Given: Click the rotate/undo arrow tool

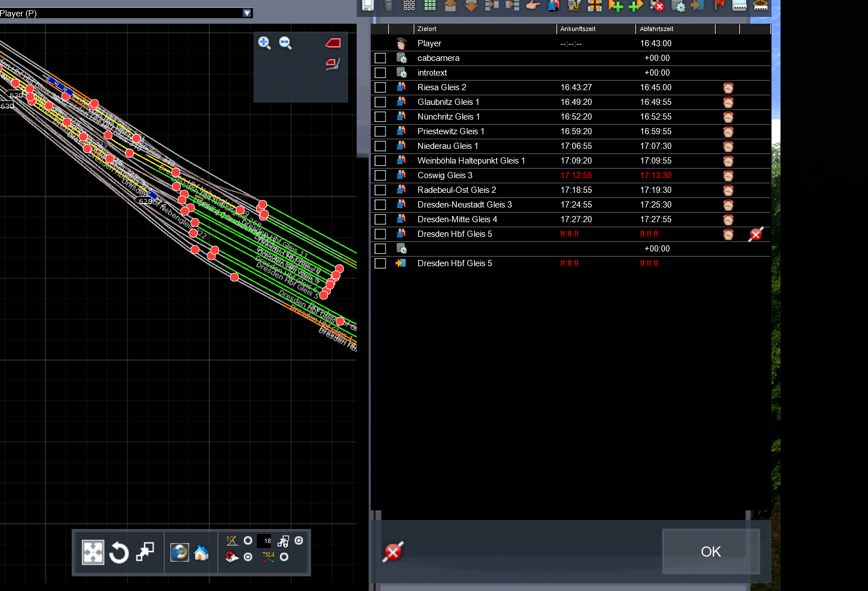Looking at the screenshot, I should (119, 553).
